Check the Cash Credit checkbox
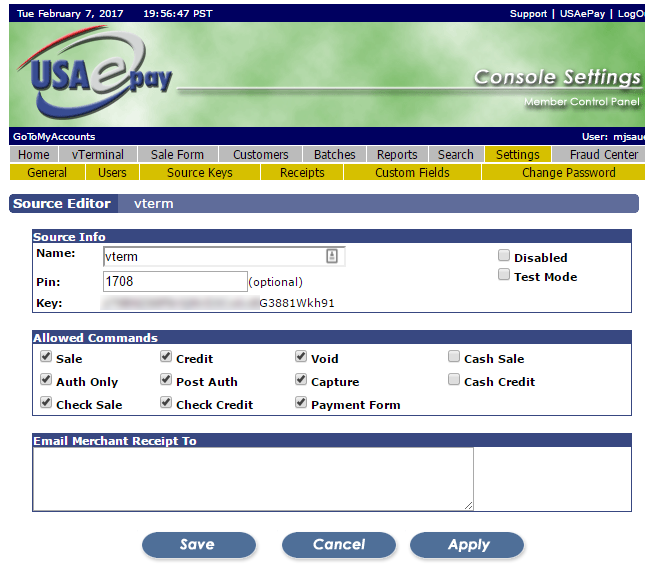The height and width of the screenshot is (567, 645). 454,379
